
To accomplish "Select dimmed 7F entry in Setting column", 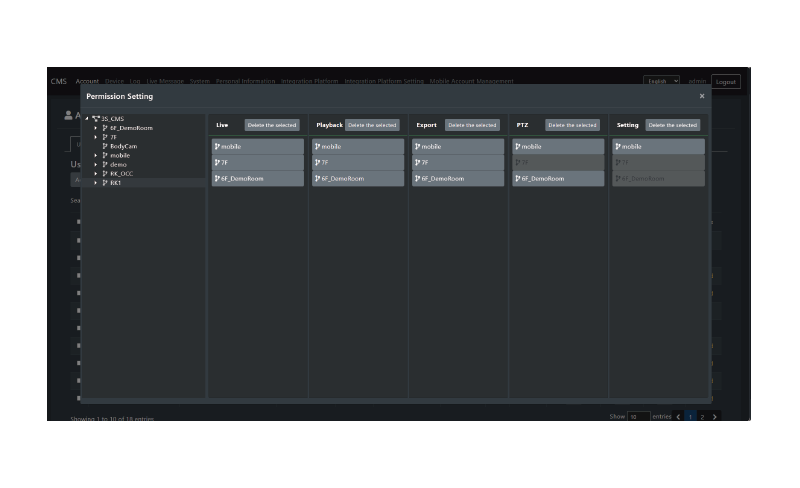I will tap(658, 162).
